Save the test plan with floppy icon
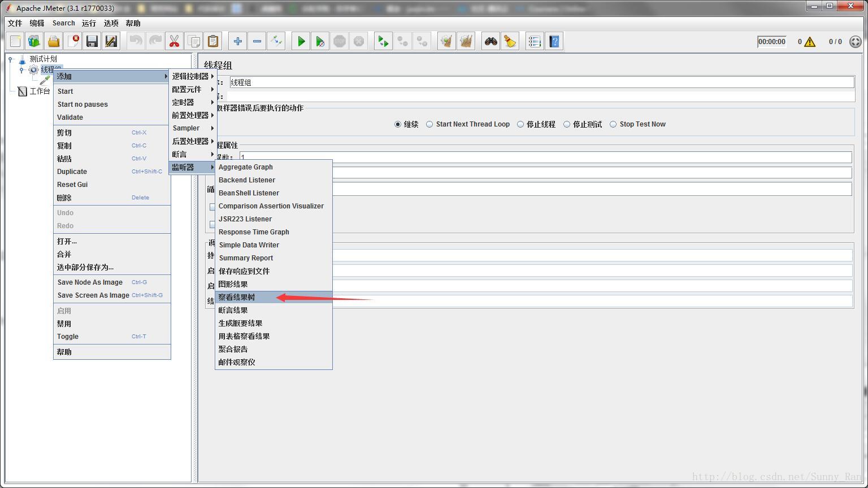868x488 pixels. (x=92, y=41)
